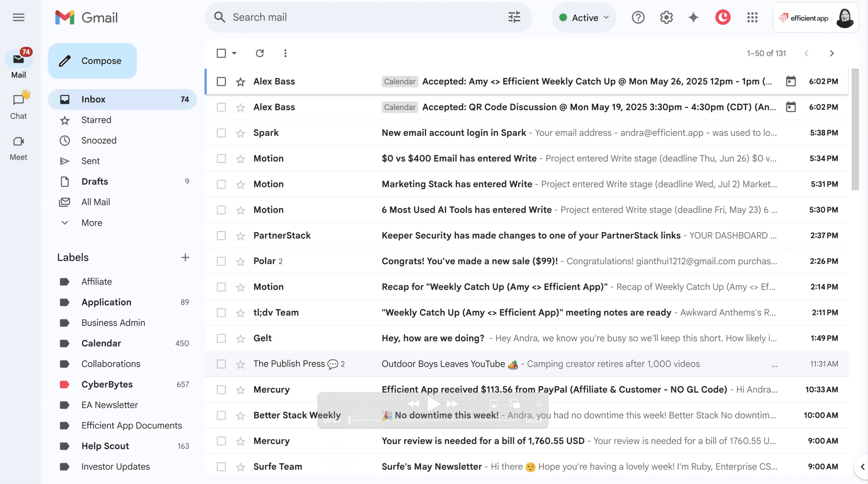
Task: Refresh the inbox with the reload icon
Action: pyautogui.click(x=260, y=53)
